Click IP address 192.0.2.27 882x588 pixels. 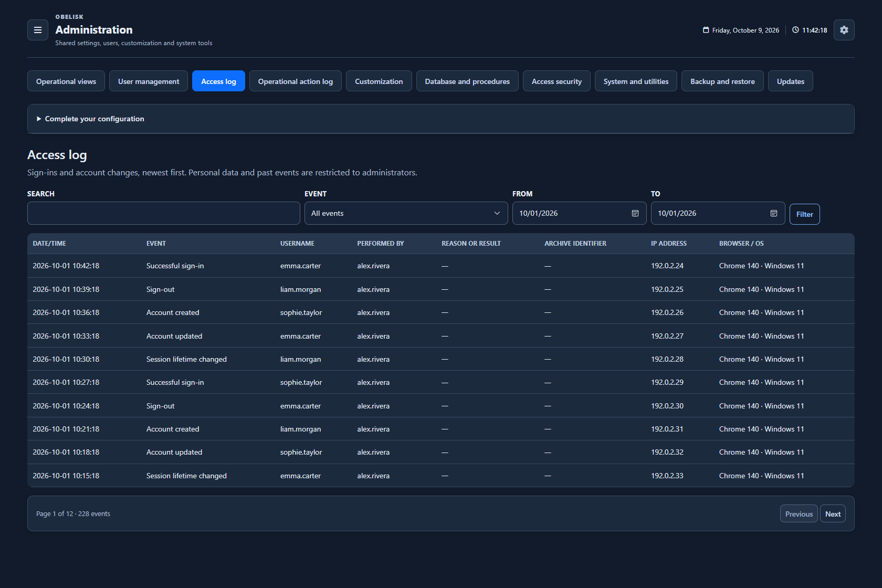pyautogui.click(x=667, y=336)
